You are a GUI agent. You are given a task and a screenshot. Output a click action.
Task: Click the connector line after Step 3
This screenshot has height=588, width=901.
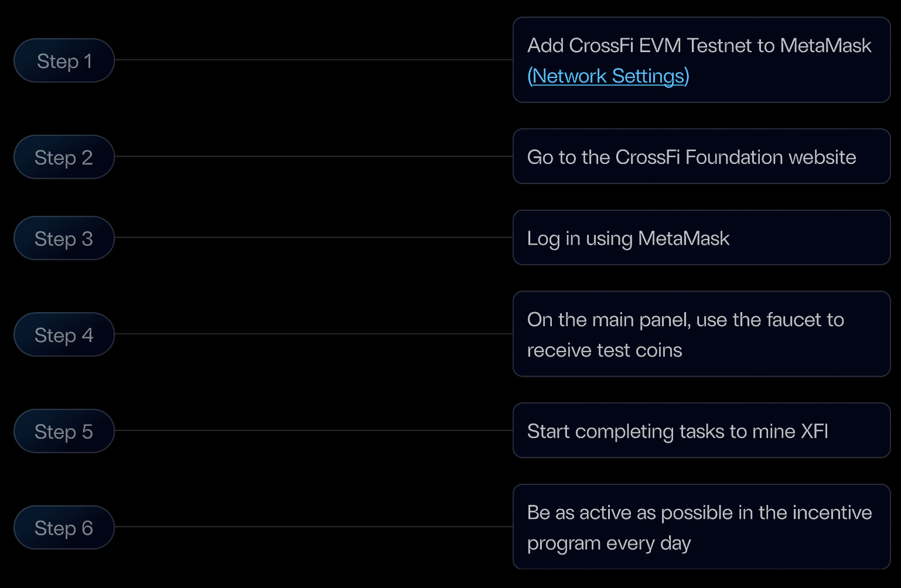click(x=313, y=237)
